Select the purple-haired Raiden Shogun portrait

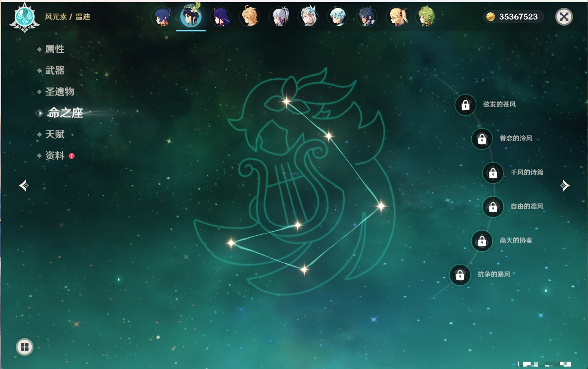221,17
